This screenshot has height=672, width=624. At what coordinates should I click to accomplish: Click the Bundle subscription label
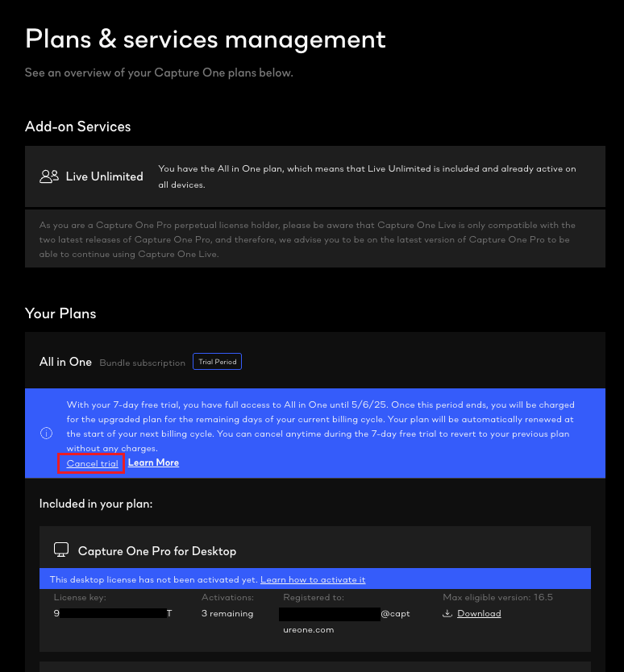tap(142, 363)
